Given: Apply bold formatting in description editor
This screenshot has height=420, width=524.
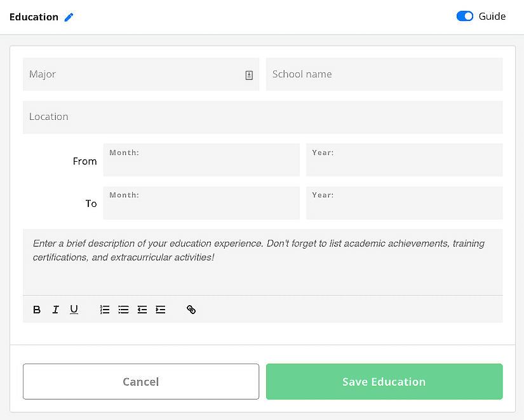Looking at the screenshot, I should (x=37, y=310).
